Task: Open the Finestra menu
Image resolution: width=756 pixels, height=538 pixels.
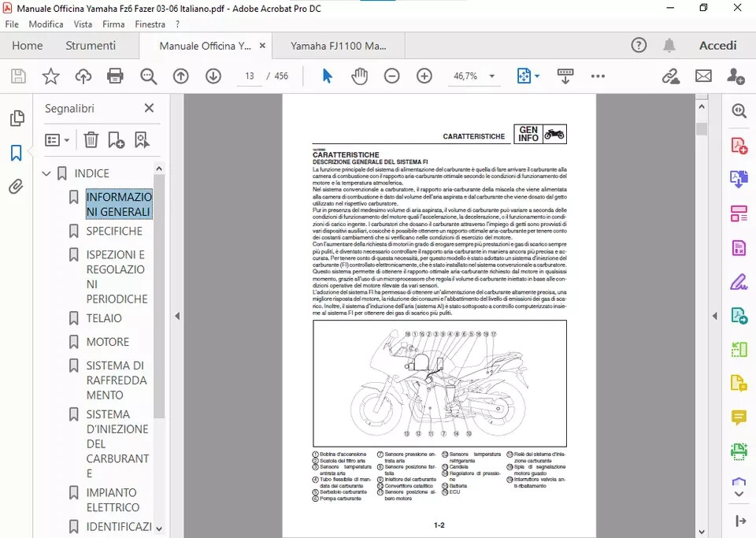Action: coord(150,24)
